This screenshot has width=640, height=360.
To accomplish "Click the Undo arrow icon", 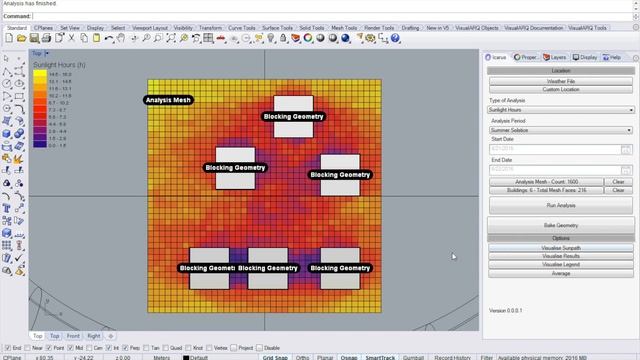I will pos(109,38).
